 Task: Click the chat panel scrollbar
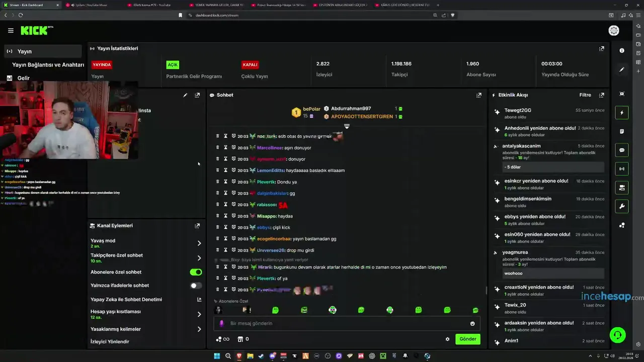(x=486, y=291)
